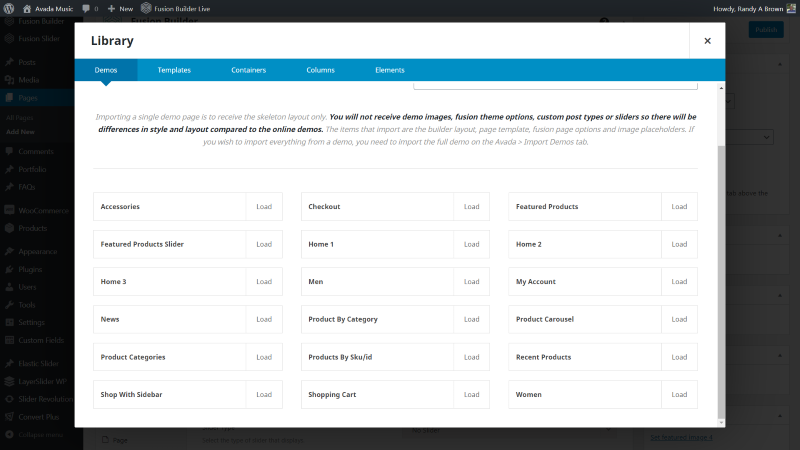The width and height of the screenshot is (800, 450).
Task: Click the Home 1 demo name
Action: (x=321, y=244)
